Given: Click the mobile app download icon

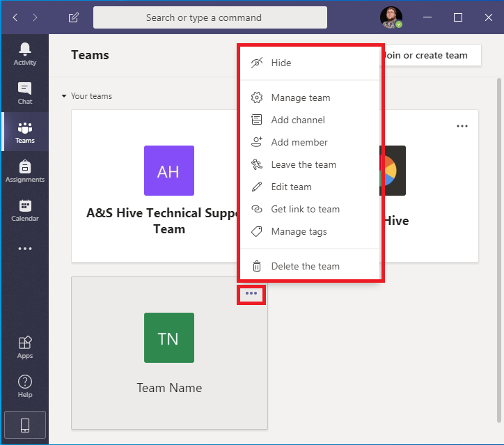Looking at the screenshot, I should (25, 425).
